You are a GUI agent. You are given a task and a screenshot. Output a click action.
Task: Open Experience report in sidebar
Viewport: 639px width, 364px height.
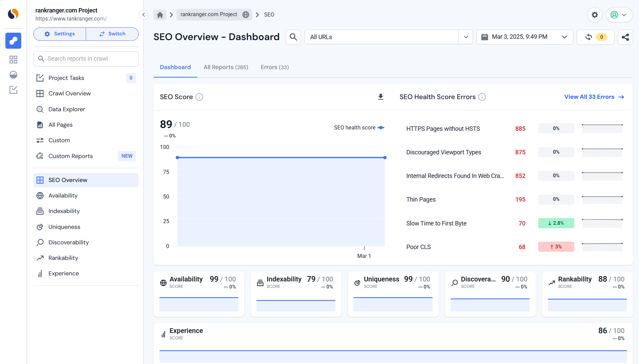tap(86, 273)
